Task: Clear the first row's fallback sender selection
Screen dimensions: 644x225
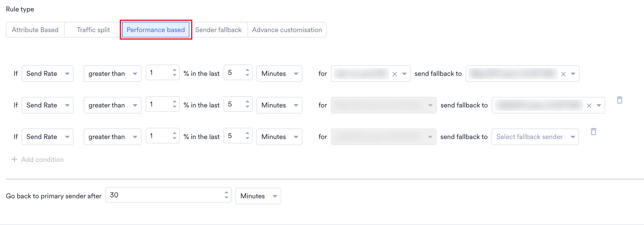Action: tap(563, 74)
